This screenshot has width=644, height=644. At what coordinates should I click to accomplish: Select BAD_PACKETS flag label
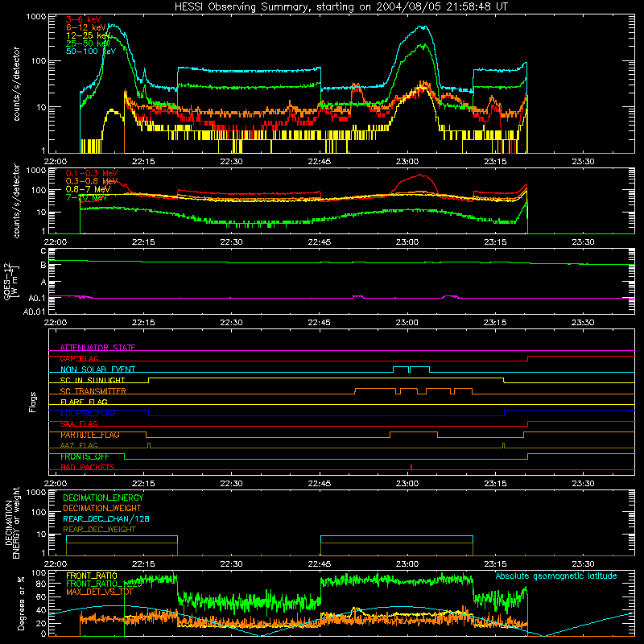coord(88,467)
